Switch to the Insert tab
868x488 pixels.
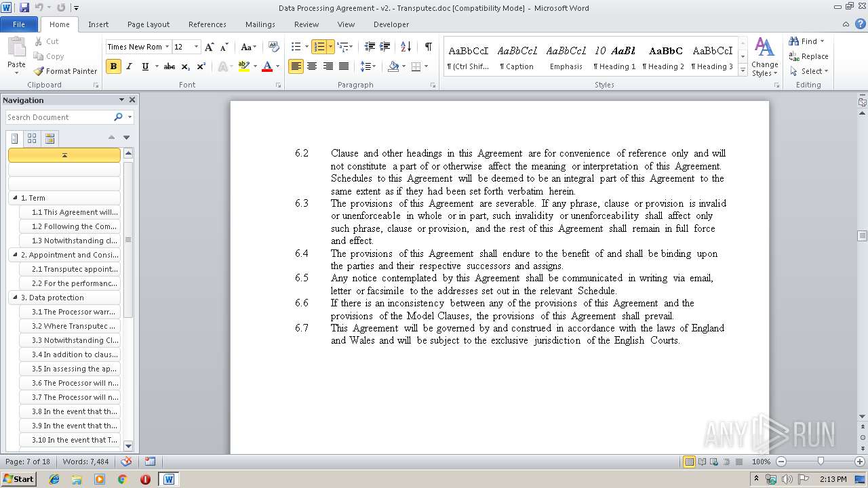(x=98, y=24)
